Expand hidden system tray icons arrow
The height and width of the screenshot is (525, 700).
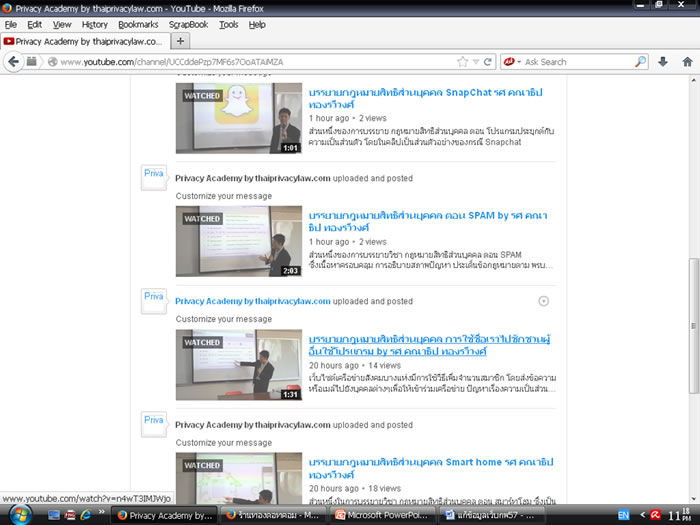[x=642, y=515]
